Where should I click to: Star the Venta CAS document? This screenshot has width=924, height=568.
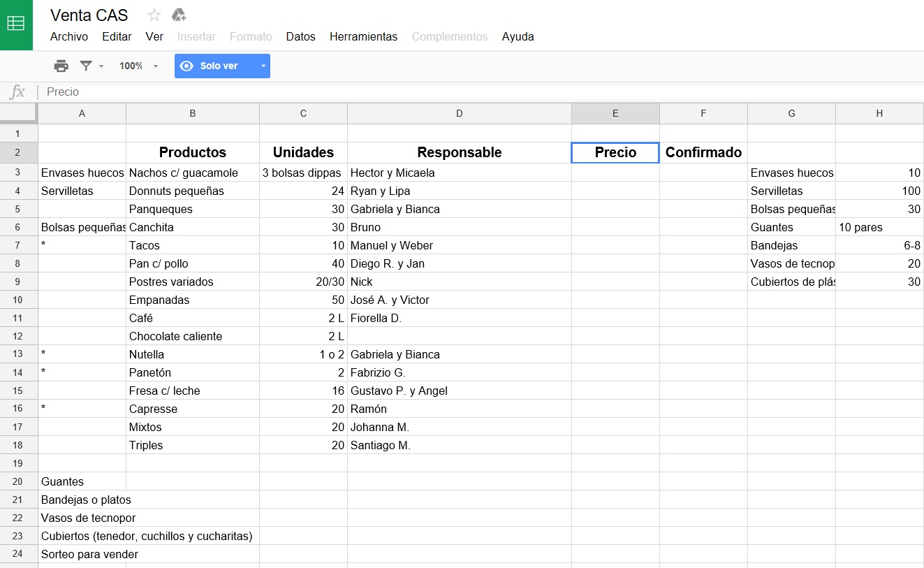coord(154,15)
